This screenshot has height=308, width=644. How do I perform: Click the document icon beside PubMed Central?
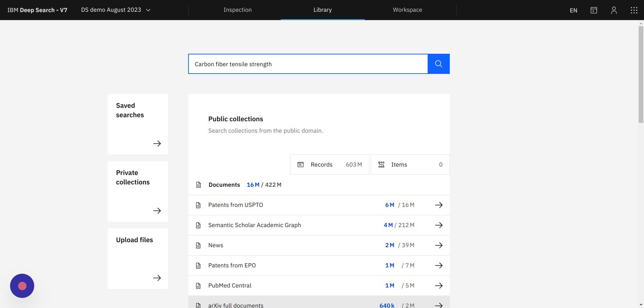(x=198, y=285)
